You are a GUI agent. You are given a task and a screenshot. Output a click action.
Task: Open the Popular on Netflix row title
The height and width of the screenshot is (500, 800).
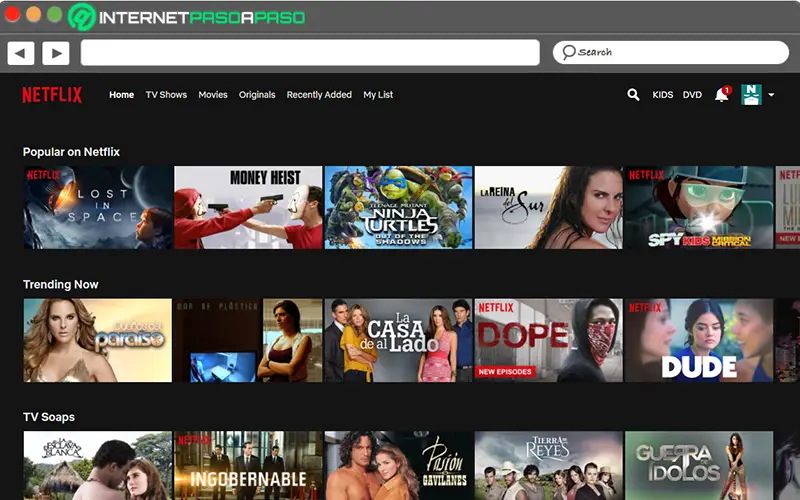click(x=71, y=152)
